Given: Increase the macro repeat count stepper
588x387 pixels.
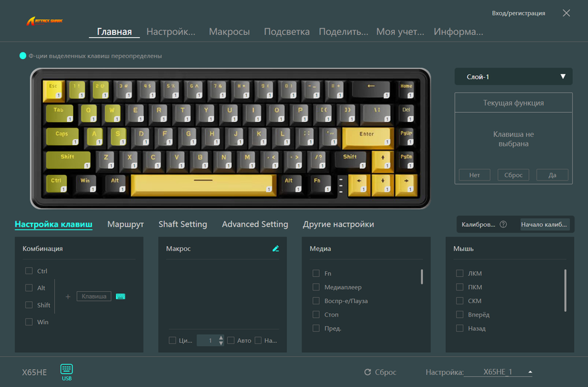Looking at the screenshot, I should coord(221,337).
